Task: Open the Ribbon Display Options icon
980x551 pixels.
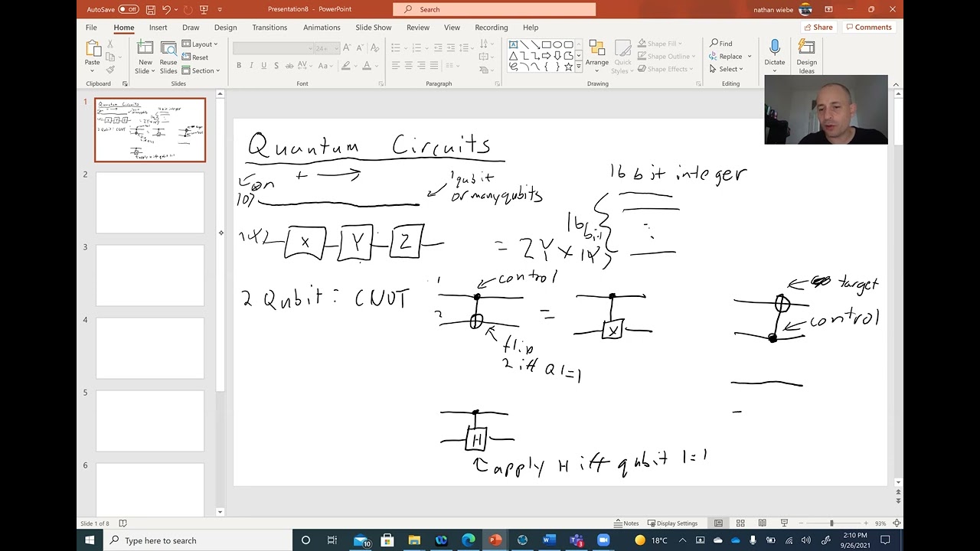Action: pyautogui.click(x=828, y=9)
